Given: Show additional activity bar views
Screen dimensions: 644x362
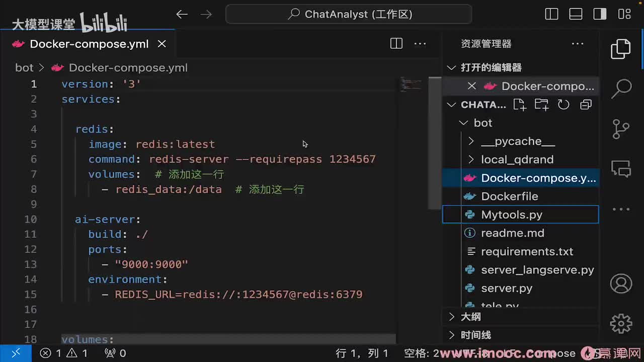Looking at the screenshot, I should 621,209.
